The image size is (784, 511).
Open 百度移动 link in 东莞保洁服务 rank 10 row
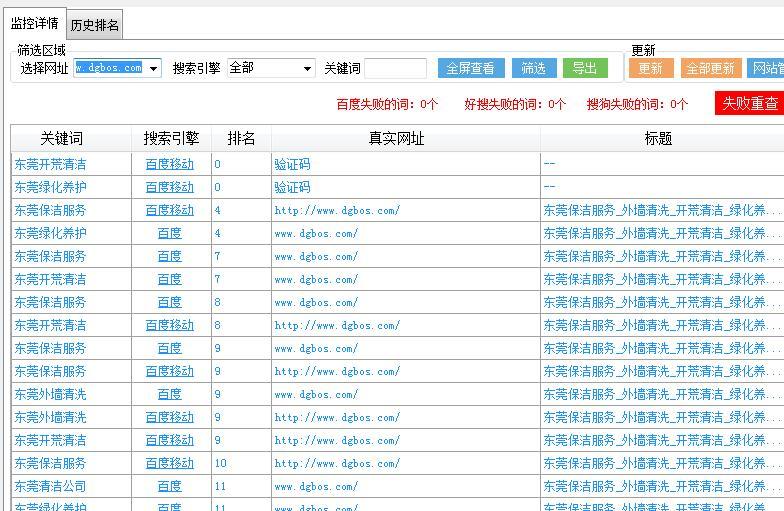click(170, 463)
